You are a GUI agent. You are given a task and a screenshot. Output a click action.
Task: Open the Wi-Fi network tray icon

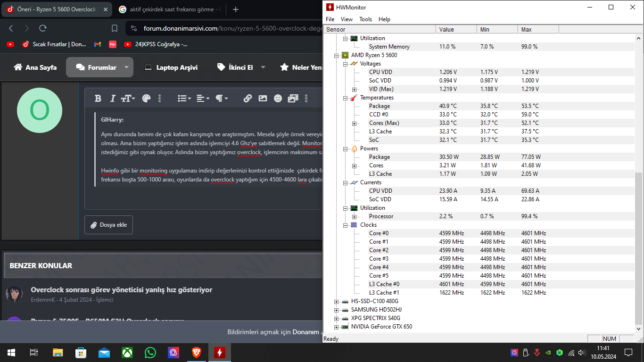[571, 352]
